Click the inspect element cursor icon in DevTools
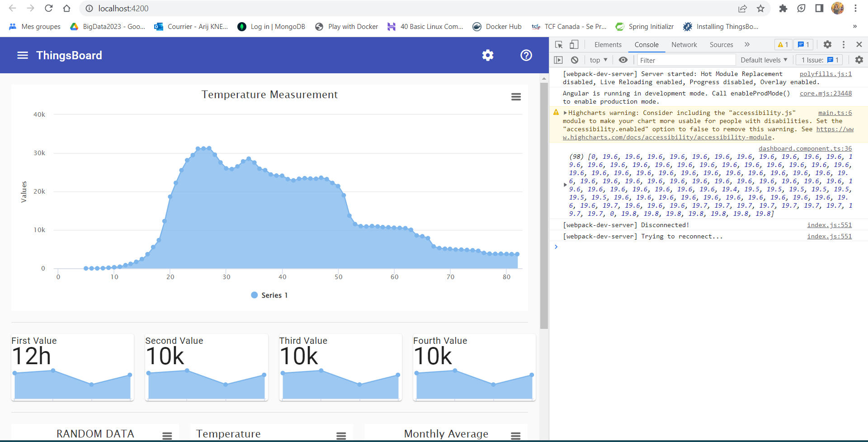The width and height of the screenshot is (868, 442). click(x=559, y=44)
